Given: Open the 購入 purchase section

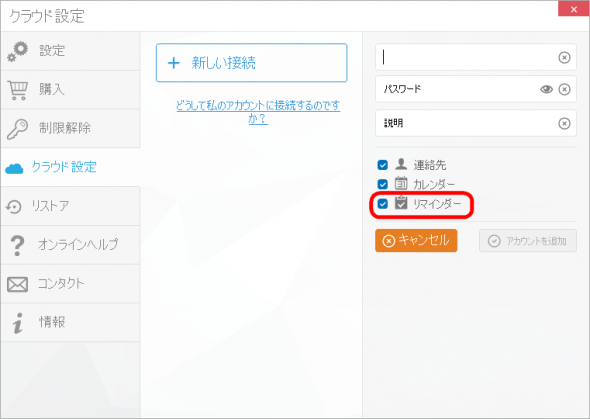Looking at the screenshot, I should pyautogui.click(x=70, y=90).
